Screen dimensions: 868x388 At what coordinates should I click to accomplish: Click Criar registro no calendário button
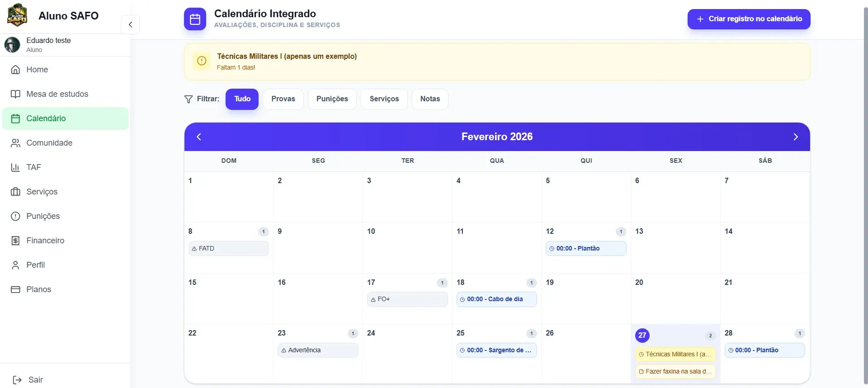[749, 19]
